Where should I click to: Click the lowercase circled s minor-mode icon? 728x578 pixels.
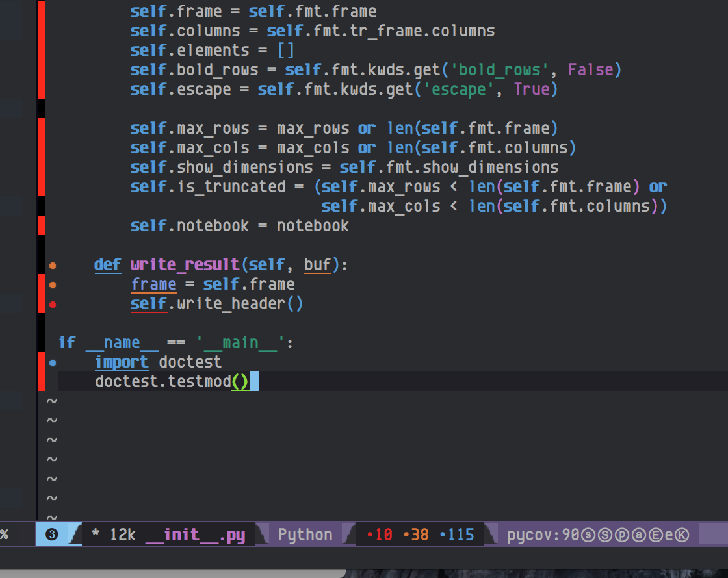point(589,535)
